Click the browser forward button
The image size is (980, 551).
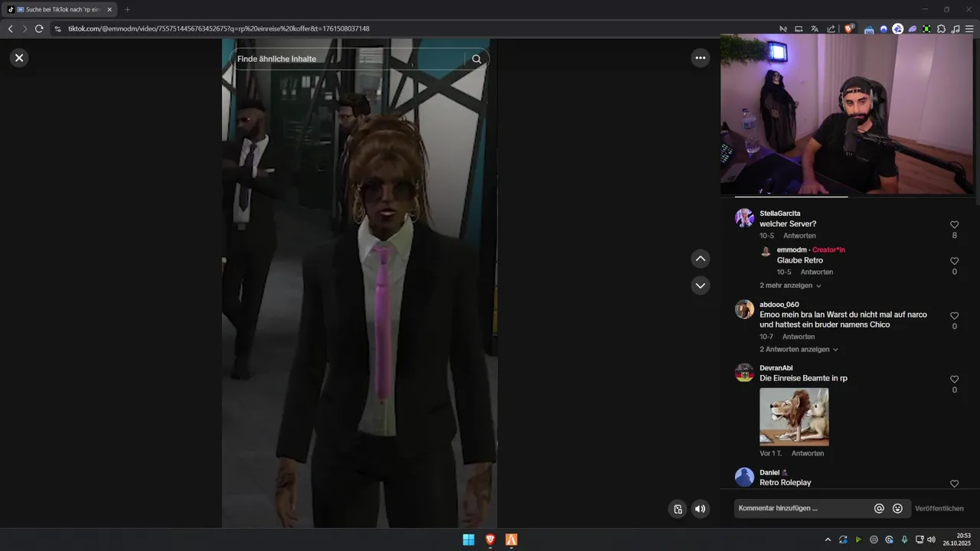tap(24, 28)
